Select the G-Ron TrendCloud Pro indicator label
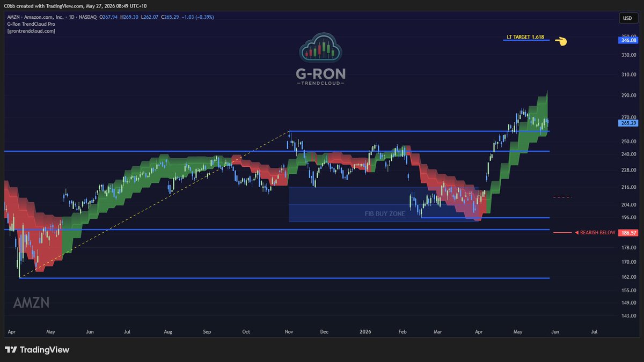Image resolution: width=644 pixels, height=362 pixels. [x=32, y=24]
